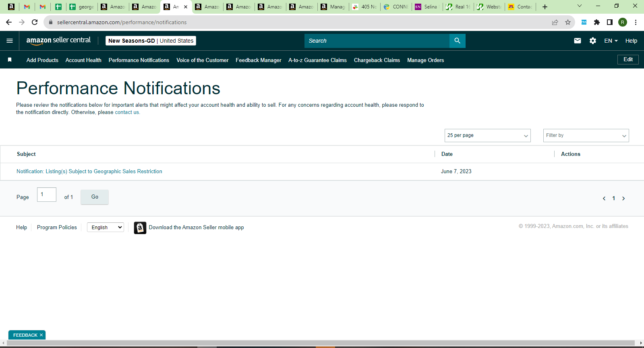Click the Edit button in nav bar

click(628, 59)
